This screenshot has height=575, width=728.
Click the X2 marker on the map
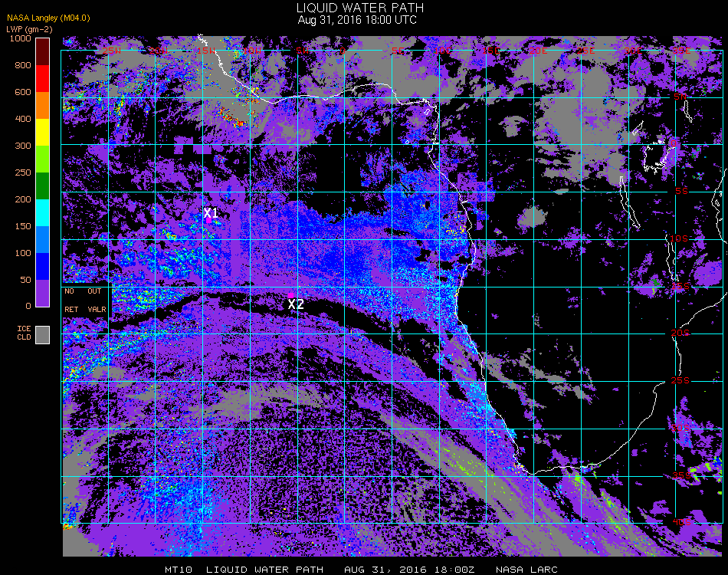coord(296,304)
